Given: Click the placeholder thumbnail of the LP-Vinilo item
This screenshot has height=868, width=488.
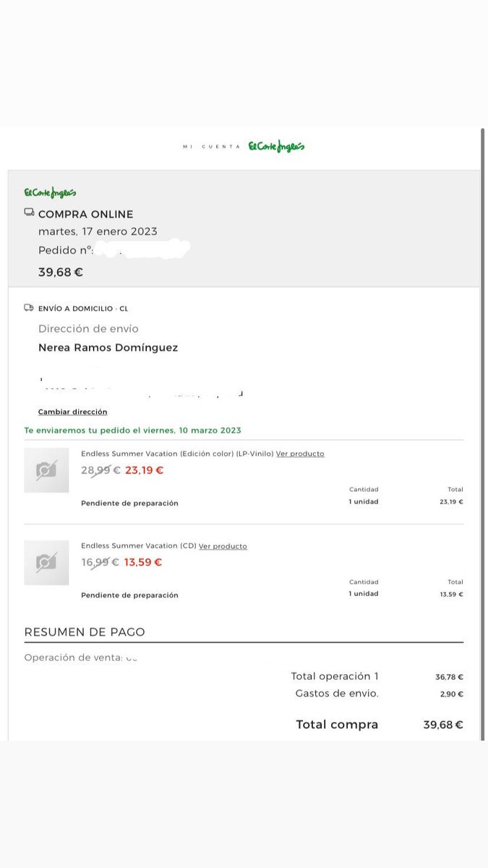Looking at the screenshot, I should click(46, 470).
